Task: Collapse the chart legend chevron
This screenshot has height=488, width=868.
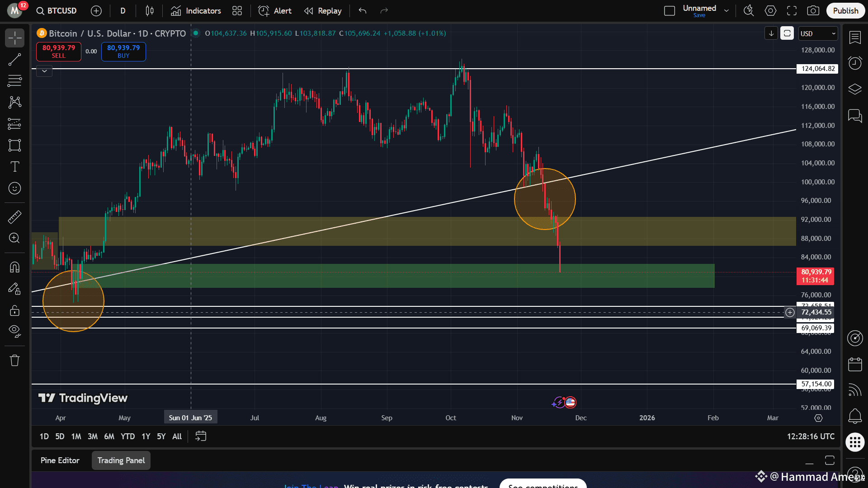Action: 44,71
